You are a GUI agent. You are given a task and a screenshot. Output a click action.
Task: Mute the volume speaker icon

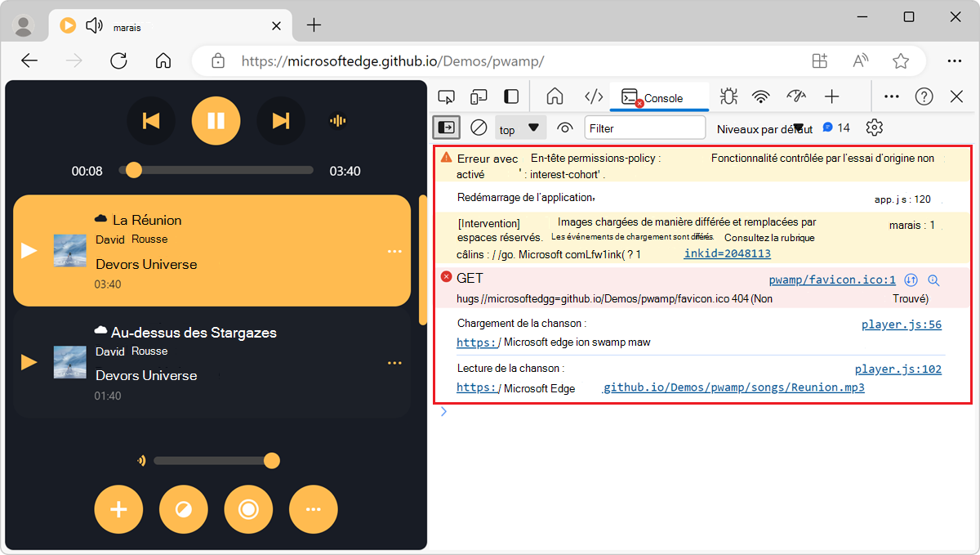(142, 460)
